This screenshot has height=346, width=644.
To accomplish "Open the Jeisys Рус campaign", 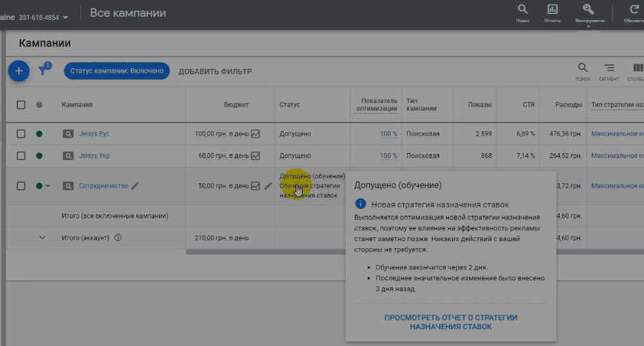I will (x=94, y=134).
